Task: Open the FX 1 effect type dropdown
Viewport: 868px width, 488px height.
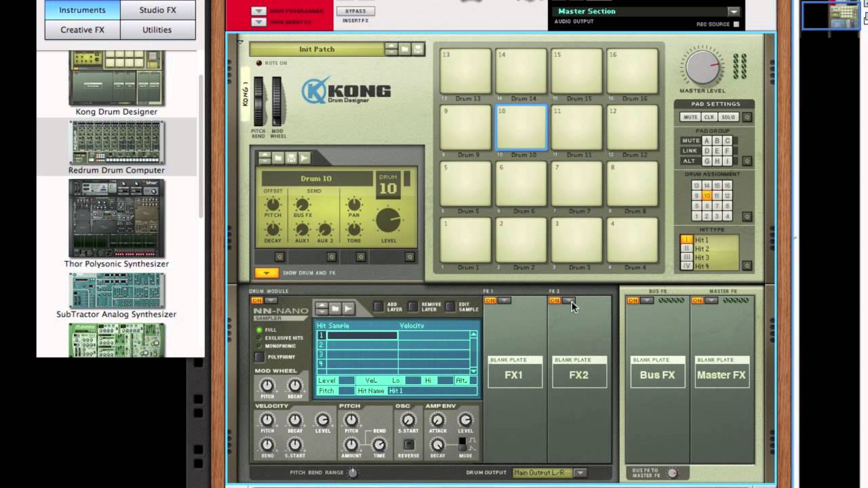Action: (x=504, y=300)
